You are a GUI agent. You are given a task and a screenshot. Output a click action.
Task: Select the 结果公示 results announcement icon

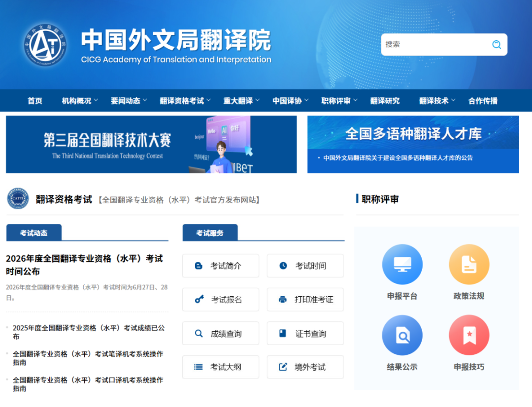tap(402, 334)
